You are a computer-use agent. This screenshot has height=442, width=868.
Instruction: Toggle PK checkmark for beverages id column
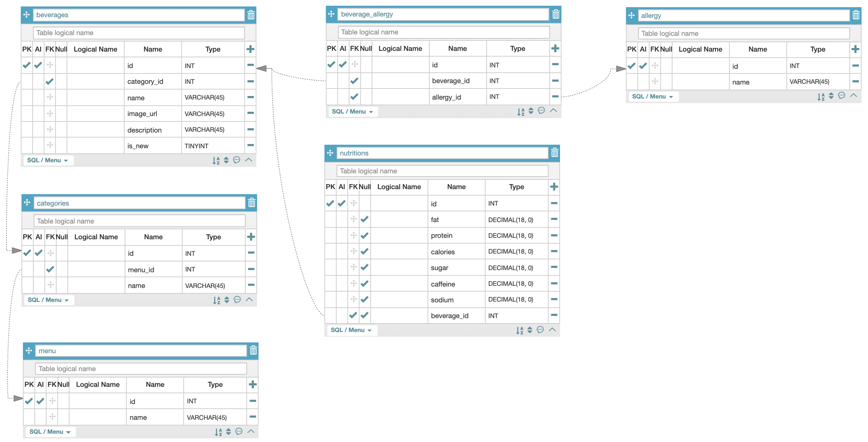coord(26,65)
